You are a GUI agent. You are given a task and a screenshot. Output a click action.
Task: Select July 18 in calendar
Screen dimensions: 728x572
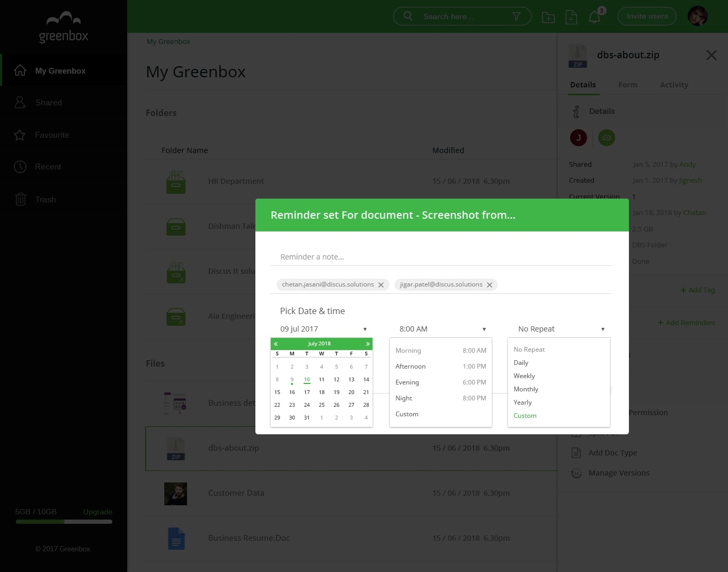coord(322,392)
